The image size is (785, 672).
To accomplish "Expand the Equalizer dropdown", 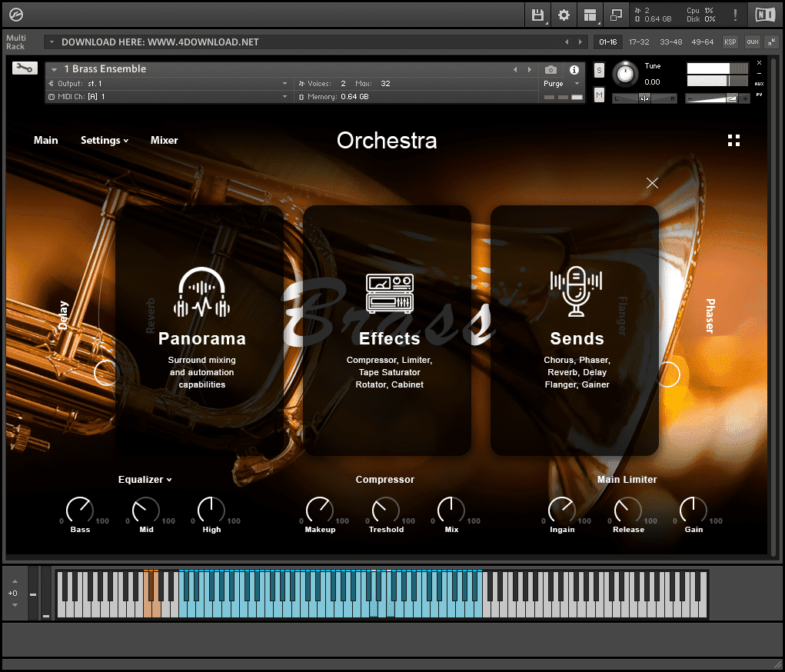I will click(145, 479).
